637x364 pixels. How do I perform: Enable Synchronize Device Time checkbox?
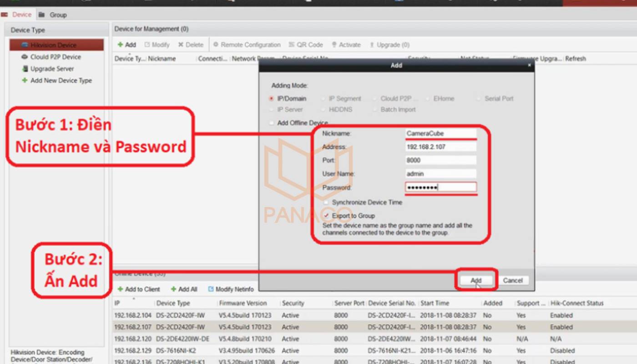326,202
